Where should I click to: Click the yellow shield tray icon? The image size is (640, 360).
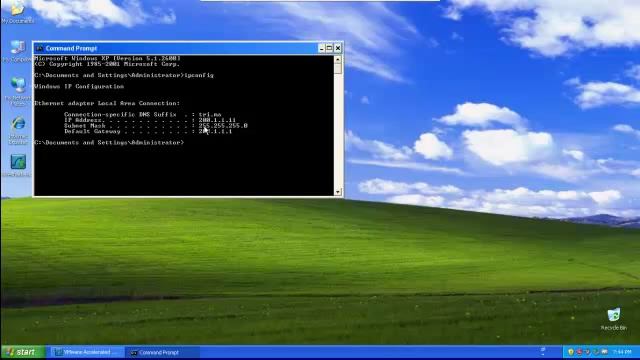click(571, 352)
